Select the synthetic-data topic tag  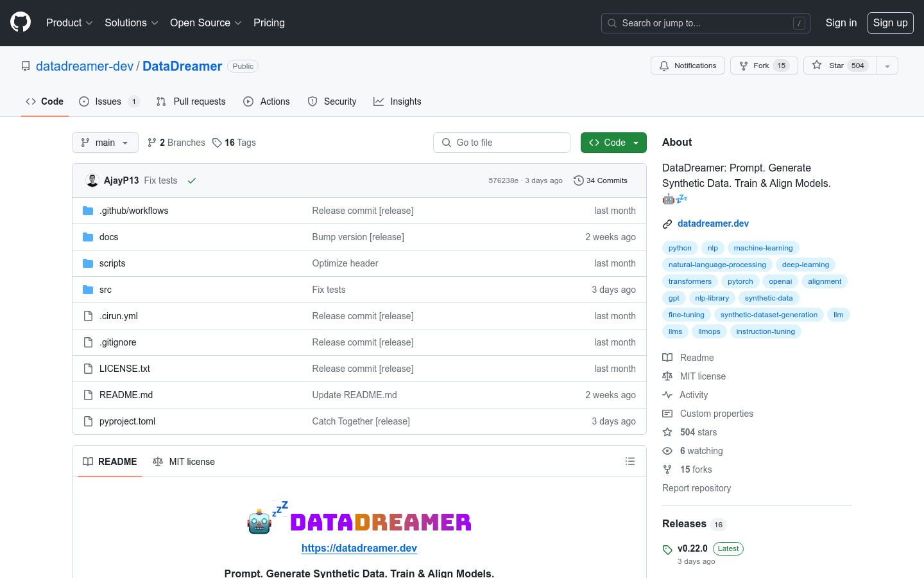point(768,298)
